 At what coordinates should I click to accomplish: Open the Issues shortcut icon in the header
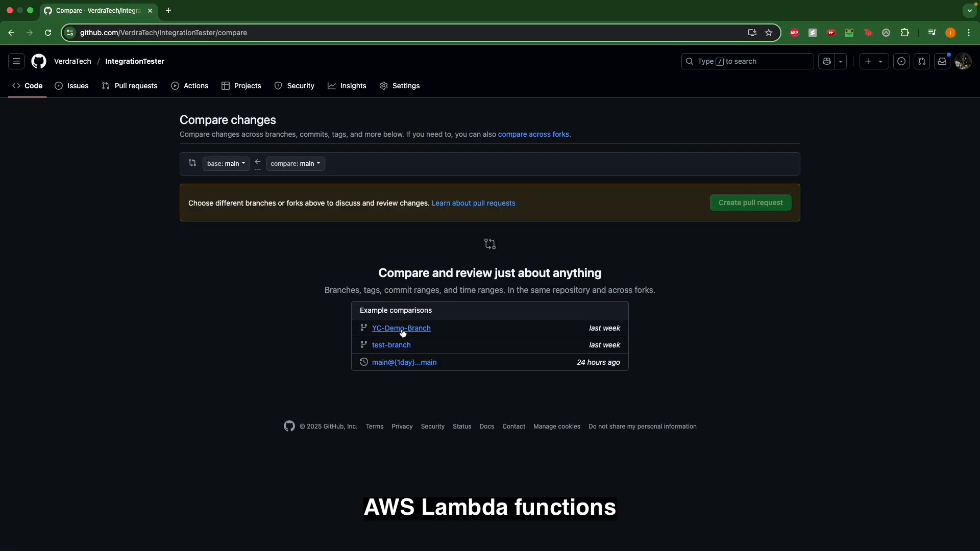point(901,61)
